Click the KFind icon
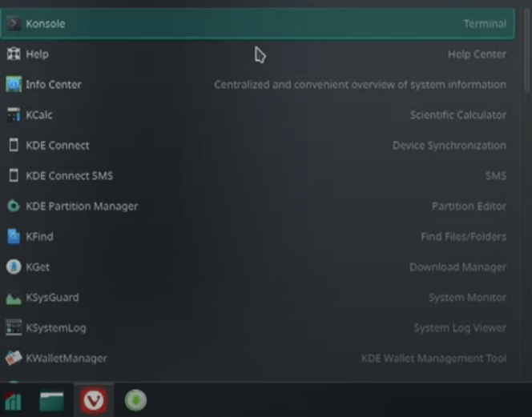This screenshot has width=532, height=417. coord(13,237)
